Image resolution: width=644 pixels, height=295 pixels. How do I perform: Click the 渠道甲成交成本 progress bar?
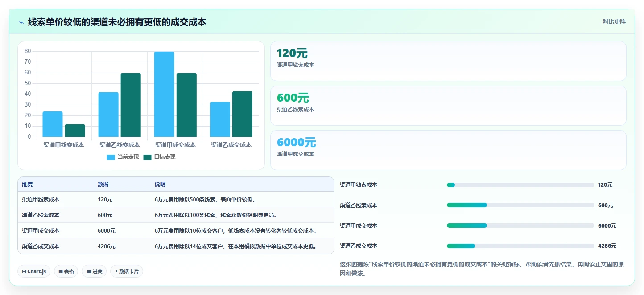520,225
